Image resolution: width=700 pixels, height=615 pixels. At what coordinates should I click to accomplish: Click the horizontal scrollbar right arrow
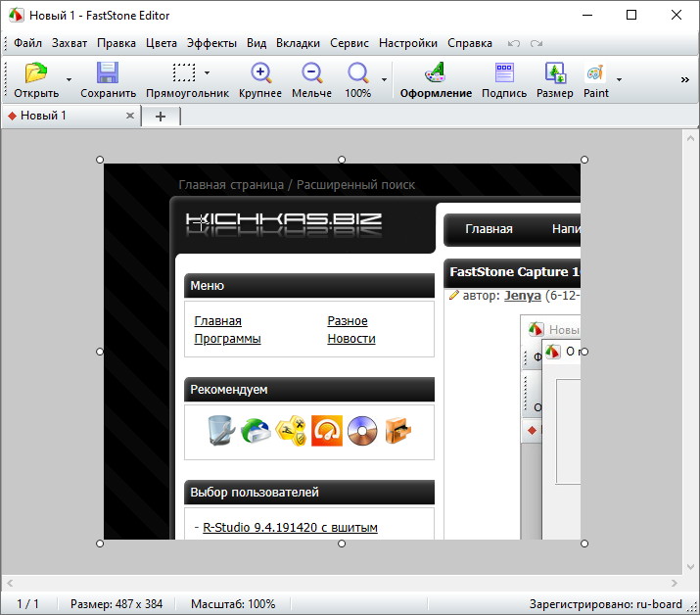pyautogui.click(x=675, y=583)
